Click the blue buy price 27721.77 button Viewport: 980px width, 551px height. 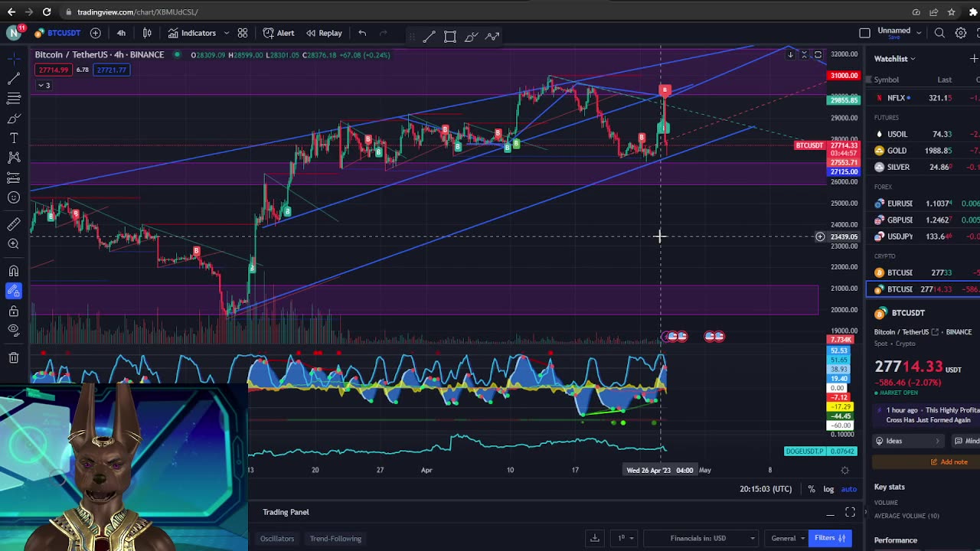[112, 70]
